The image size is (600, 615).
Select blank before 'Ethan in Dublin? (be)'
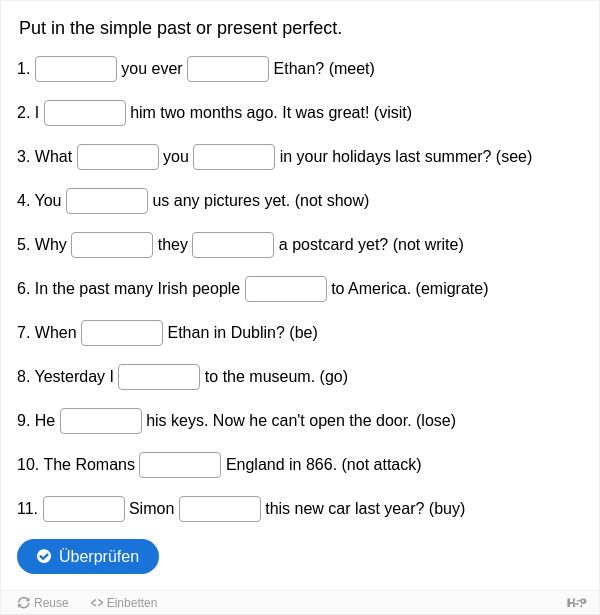(122, 333)
